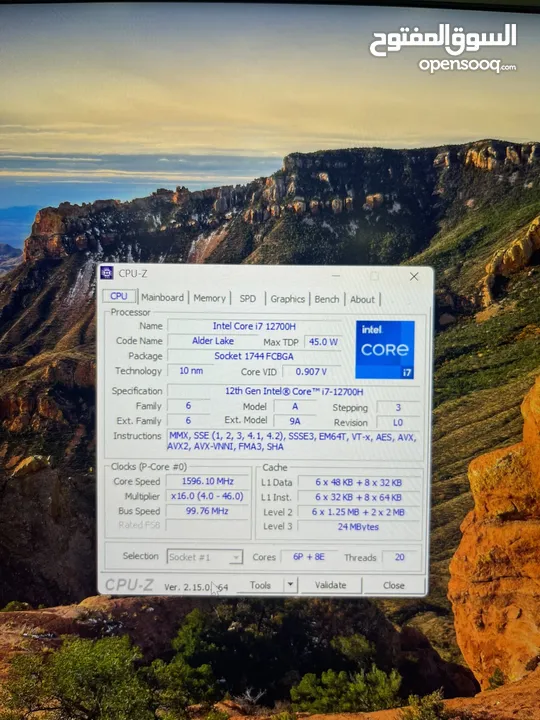
Task: Click the Intel Core i7 logo
Action: click(385, 349)
